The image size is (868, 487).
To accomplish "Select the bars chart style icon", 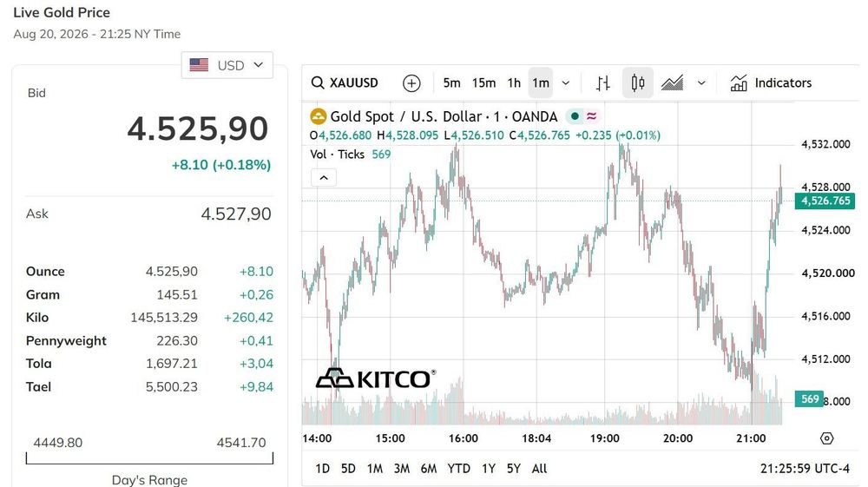I will click(x=603, y=83).
